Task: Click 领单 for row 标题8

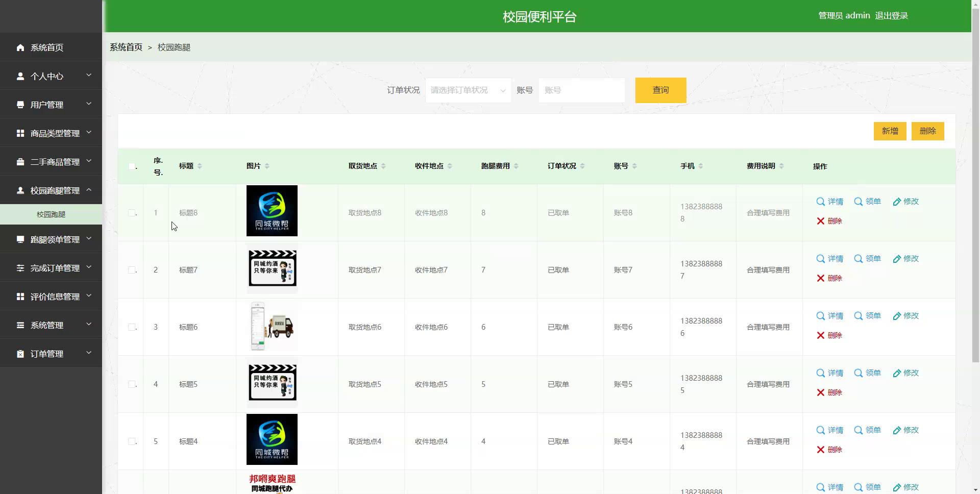Action: 868,202
